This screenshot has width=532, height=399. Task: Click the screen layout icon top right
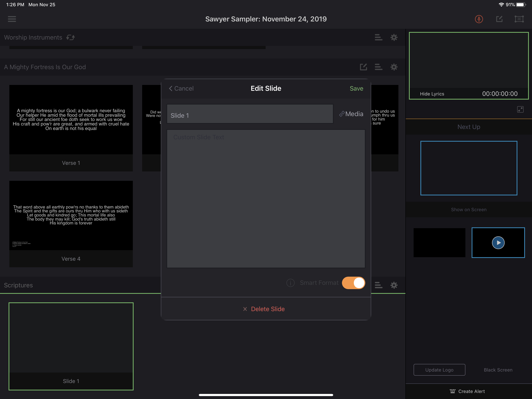(x=519, y=19)
